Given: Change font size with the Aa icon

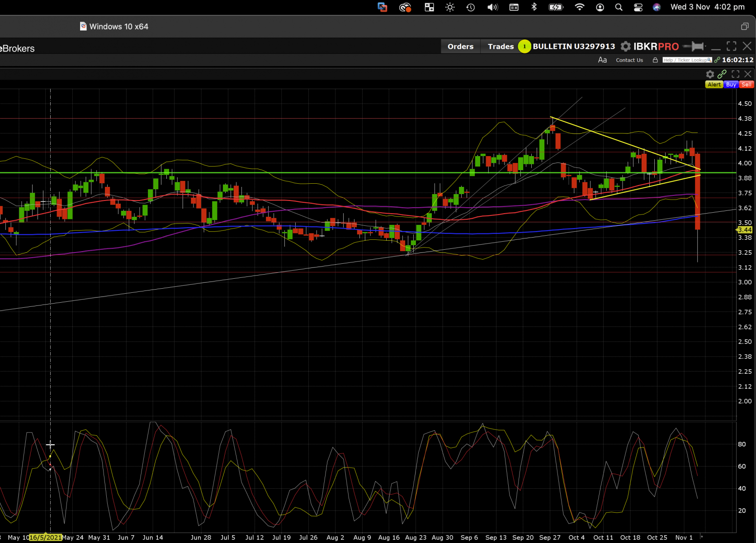Looking at the screenshot, I should point(602,60).
